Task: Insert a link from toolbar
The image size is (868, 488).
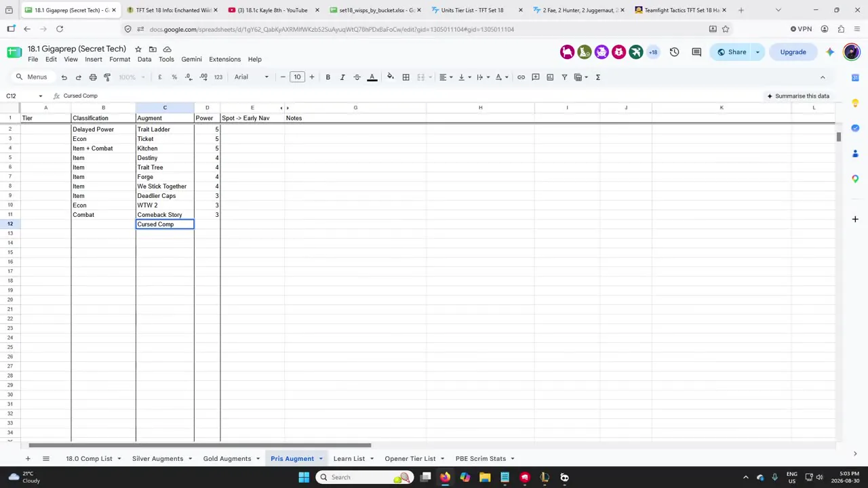Action: point(521,77)
